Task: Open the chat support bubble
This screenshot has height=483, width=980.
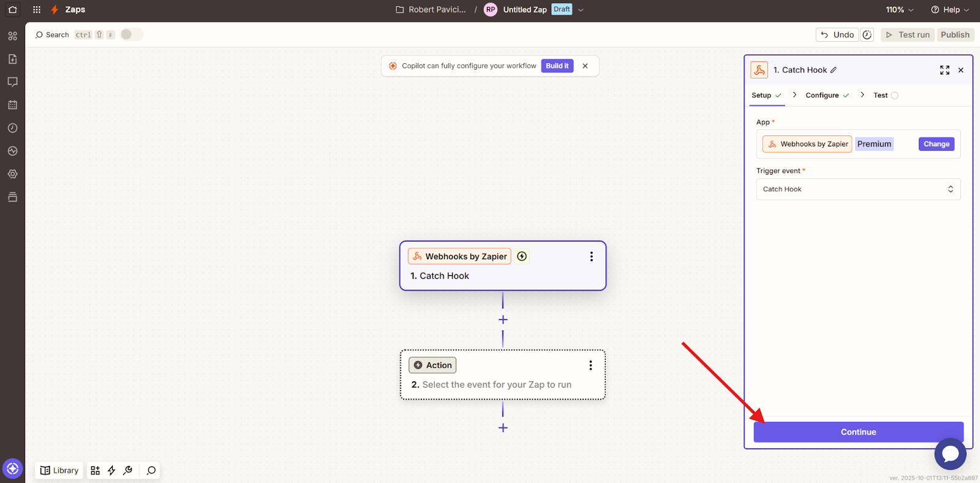Action: [950, 454]
